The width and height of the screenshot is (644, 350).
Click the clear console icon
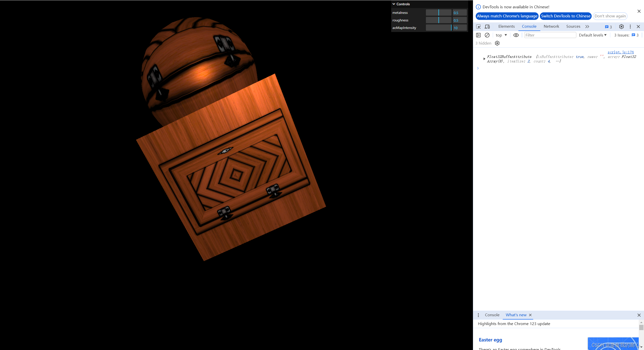487,35
